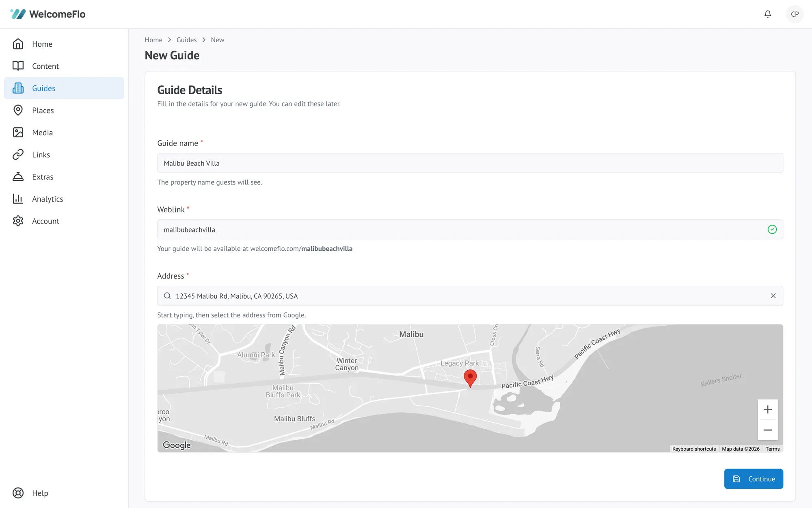Click the Help lifebuoy icon
Viewport: 812px width, 508px height.
(x=18, y=493)
